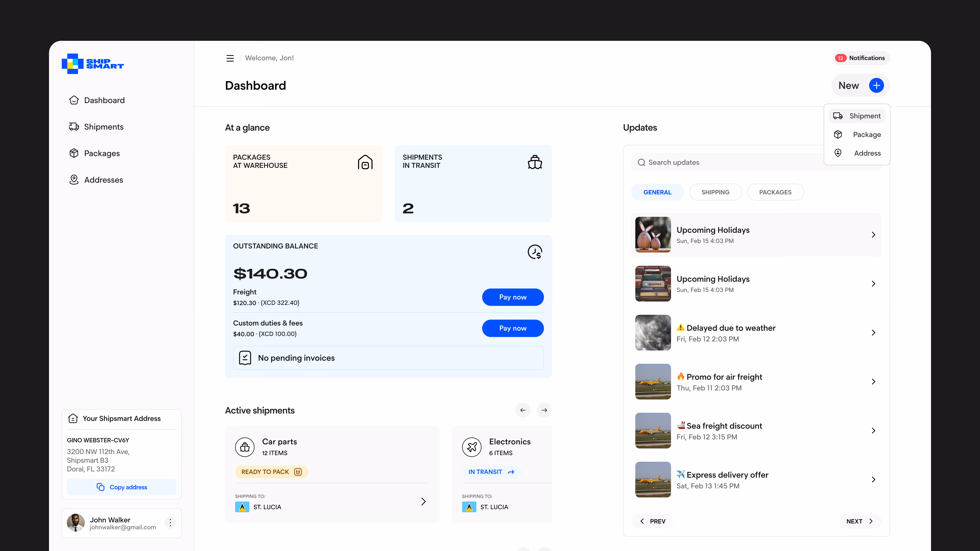Copy the Shipsmart address
980x551 pixels.
[122, 487]
